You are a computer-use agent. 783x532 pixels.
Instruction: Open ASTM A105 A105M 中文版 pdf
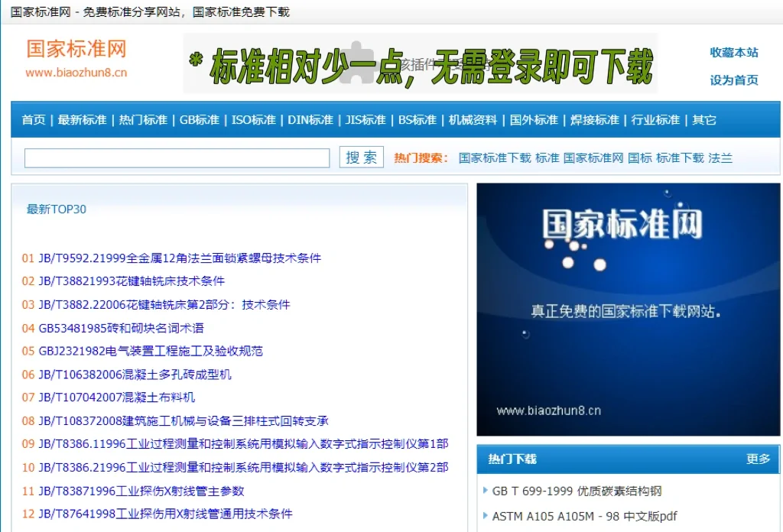[584, 517]
